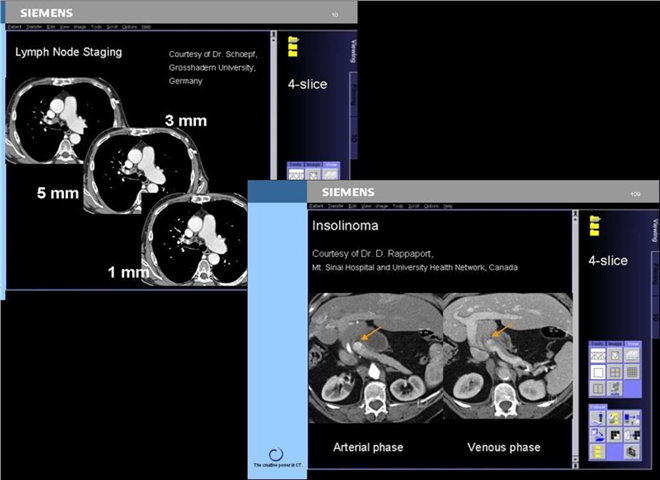Open the Patient menu in the Insolinoma window
This screenshot has width=660, height=480.
[x=318, y=205]
